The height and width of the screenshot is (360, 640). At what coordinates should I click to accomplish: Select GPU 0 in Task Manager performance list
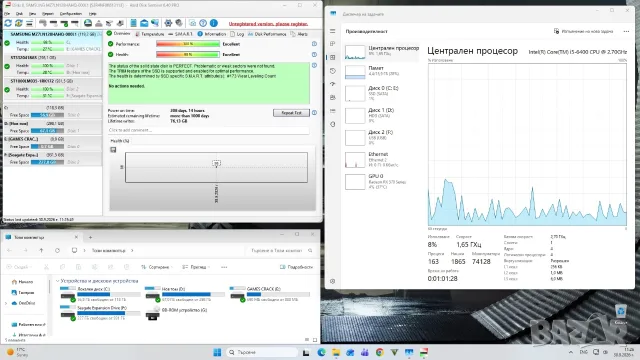pyautogui.click(x=382, y=182)
